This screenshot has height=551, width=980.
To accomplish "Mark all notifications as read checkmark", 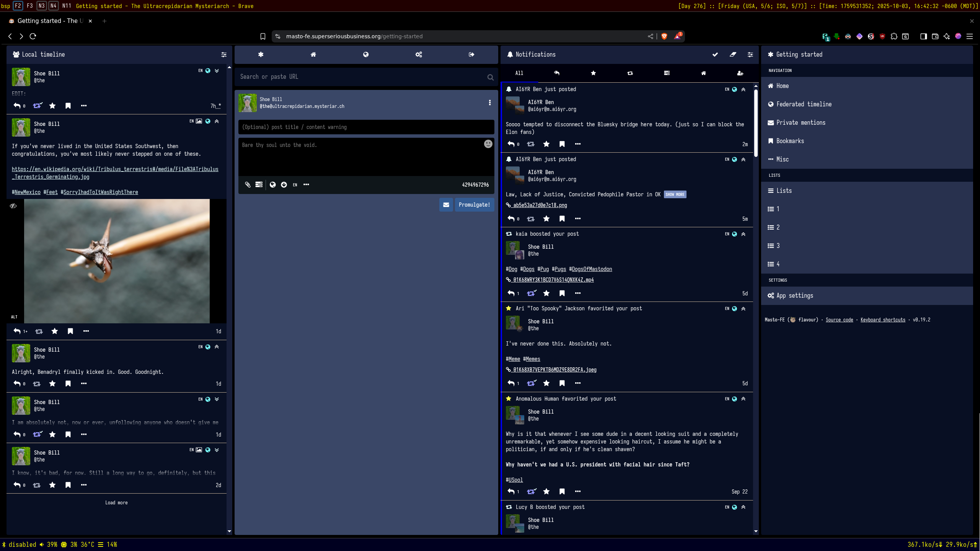I will tap(715, 55).
